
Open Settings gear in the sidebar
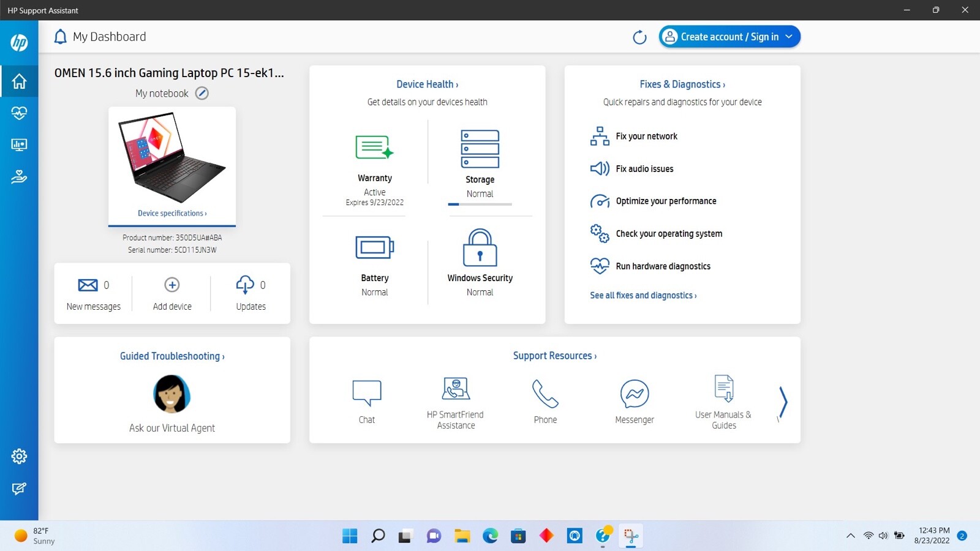pos(19,456)
